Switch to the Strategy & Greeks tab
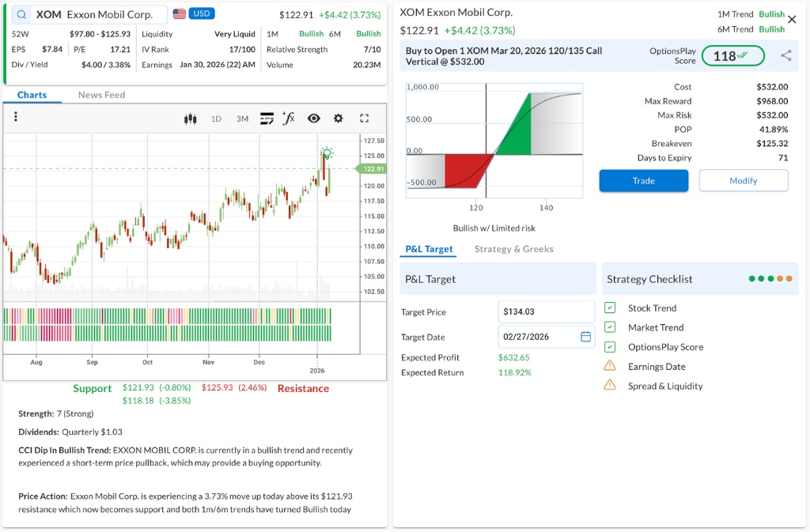This screenshot has height=532, width=810. 513,249
